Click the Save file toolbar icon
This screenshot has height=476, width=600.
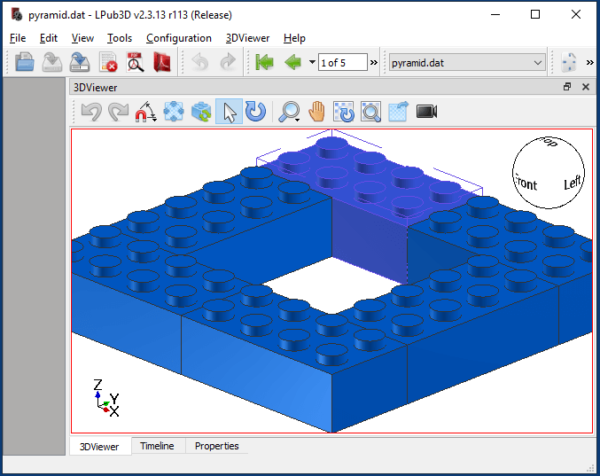click(x=52, y=62)
